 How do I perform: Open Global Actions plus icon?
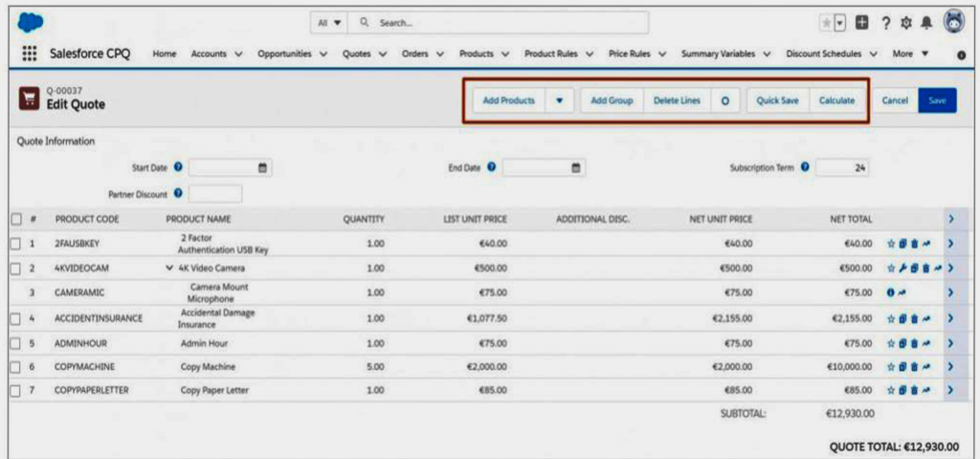862,23
